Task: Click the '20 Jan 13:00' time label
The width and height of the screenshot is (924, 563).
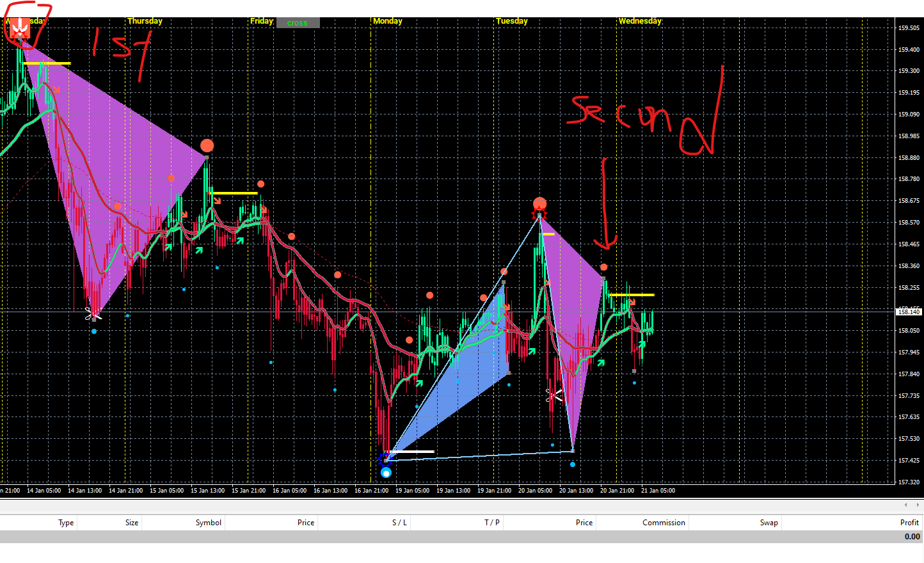Action: coord(577,491)
